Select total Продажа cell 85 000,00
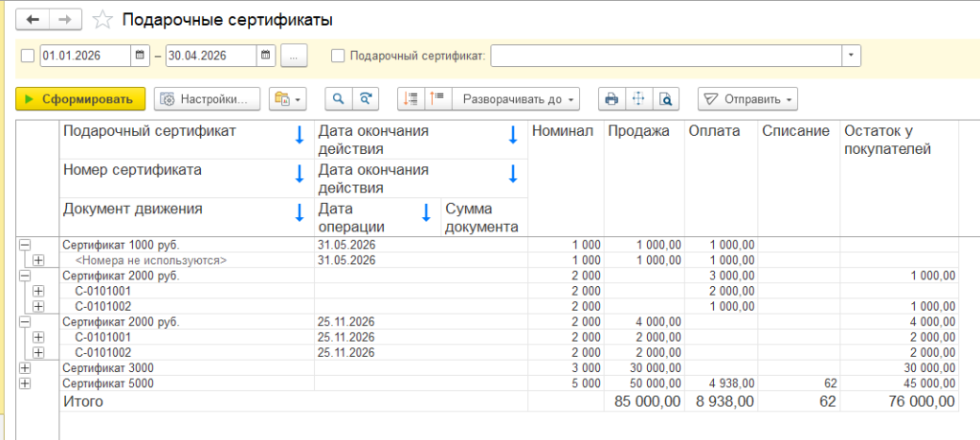Screen dimensions: 980x440 click(644, 401)
